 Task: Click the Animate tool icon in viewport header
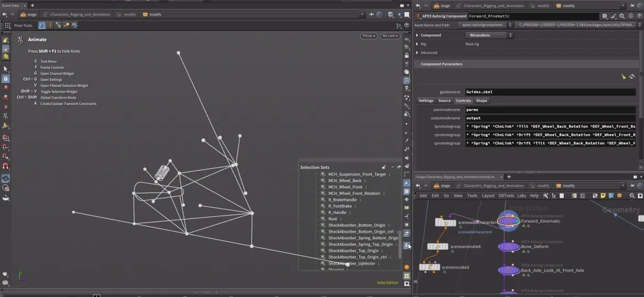tap(20, 40)
